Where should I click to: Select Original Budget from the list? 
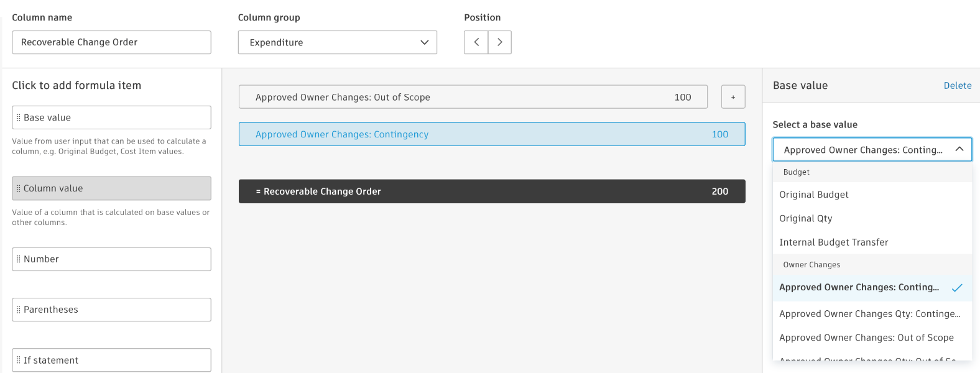pos(814,195)
